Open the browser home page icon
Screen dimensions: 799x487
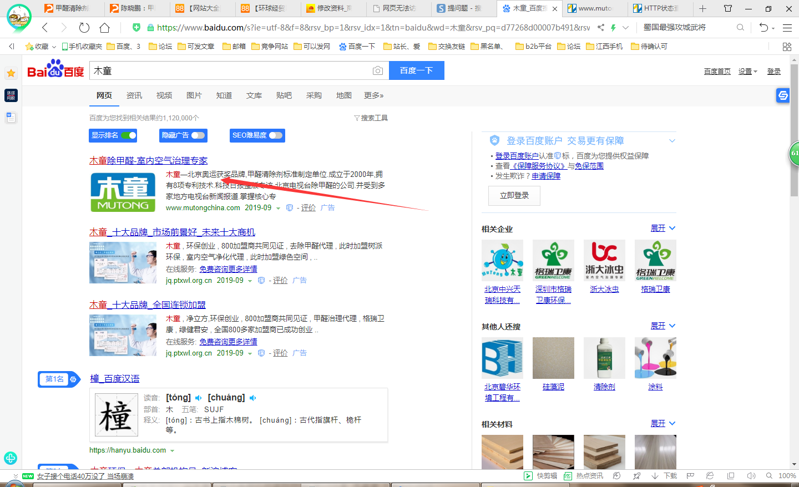pyautogui.click(x=104, y=28)
